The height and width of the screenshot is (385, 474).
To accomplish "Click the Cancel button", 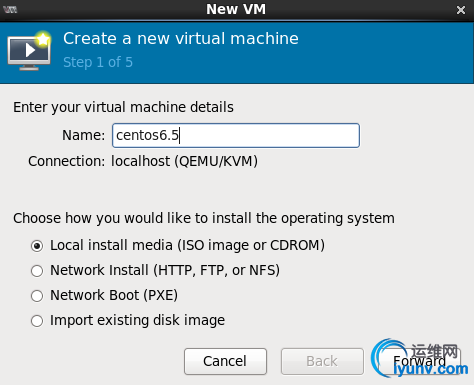I will tap(225, 361).
